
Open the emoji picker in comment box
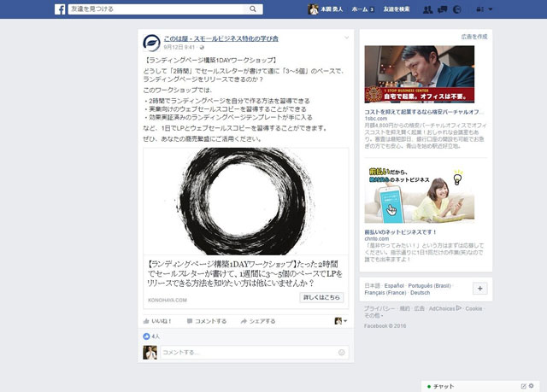click(342, 353)
